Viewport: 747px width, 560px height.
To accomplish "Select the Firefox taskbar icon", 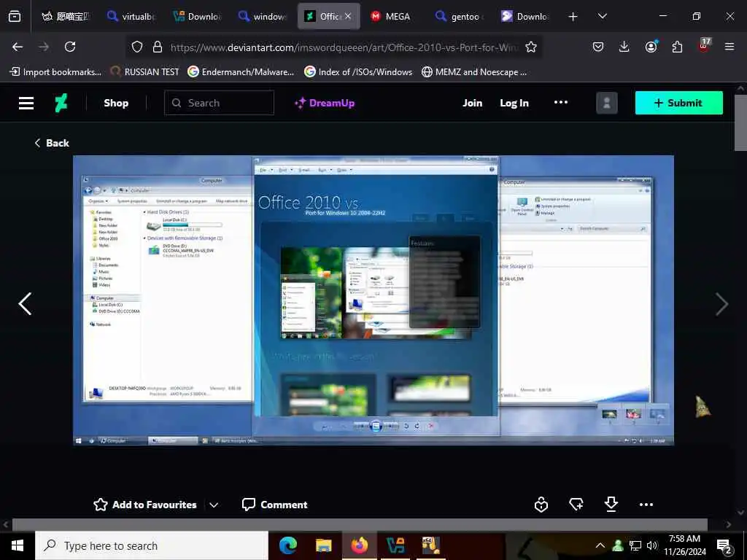I will tap(359, 545).
